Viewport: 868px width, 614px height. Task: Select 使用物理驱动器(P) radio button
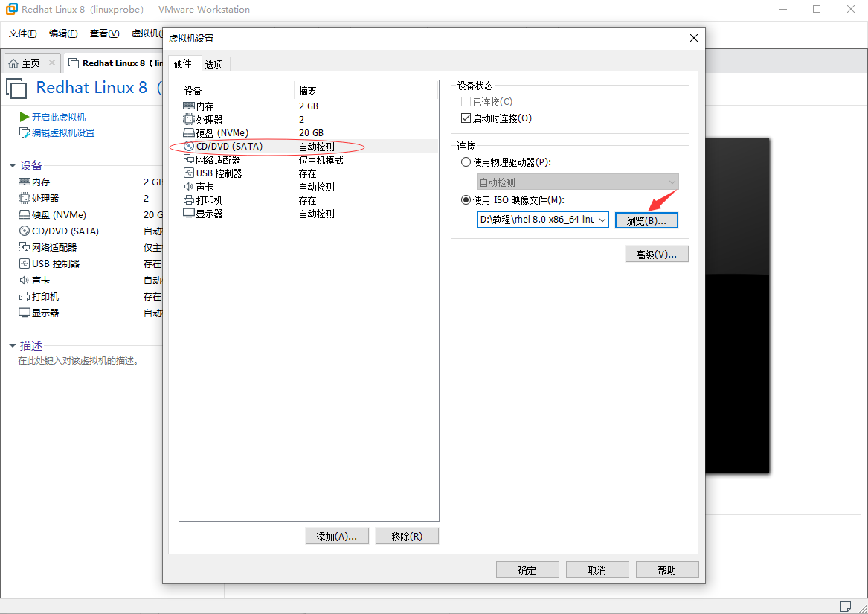point(466,162)
